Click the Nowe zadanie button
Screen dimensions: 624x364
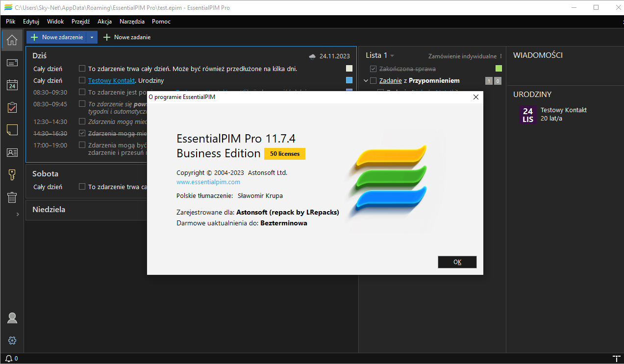tap(126, 37)
